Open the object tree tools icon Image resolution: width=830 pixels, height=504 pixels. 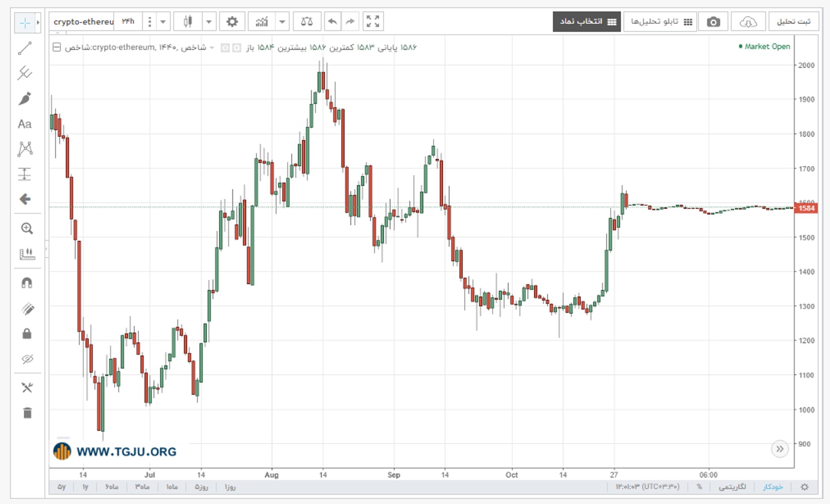coord(27,388)
